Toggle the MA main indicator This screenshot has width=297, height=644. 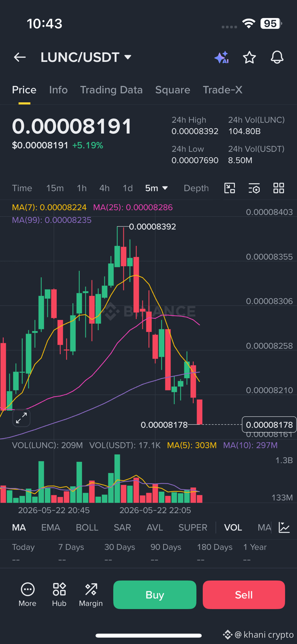point(19,527)
